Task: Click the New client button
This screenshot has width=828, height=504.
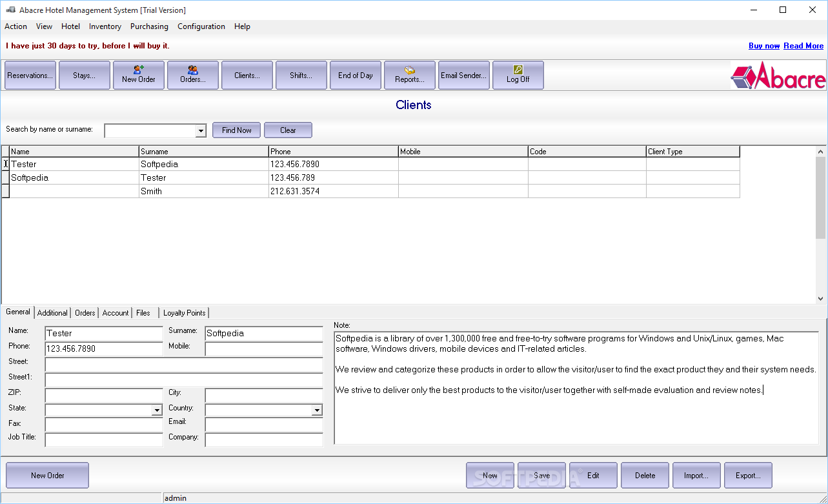Action: pyautogui.click(x=490, y=476)
